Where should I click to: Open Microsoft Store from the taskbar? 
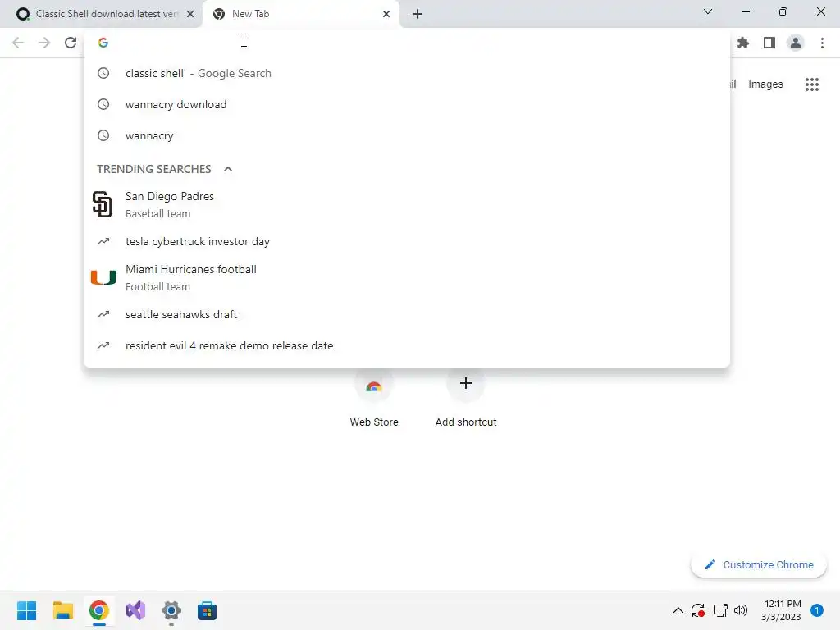coord(208,610)
